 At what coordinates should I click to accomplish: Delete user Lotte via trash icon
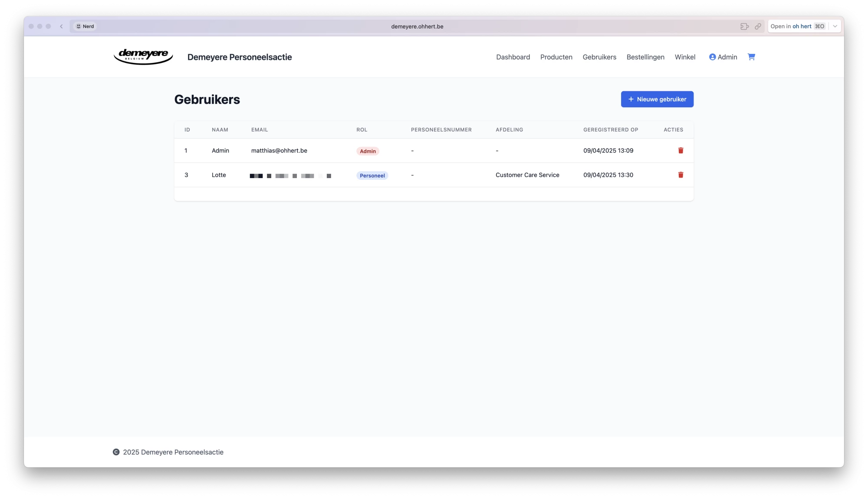tap(681, 175)
